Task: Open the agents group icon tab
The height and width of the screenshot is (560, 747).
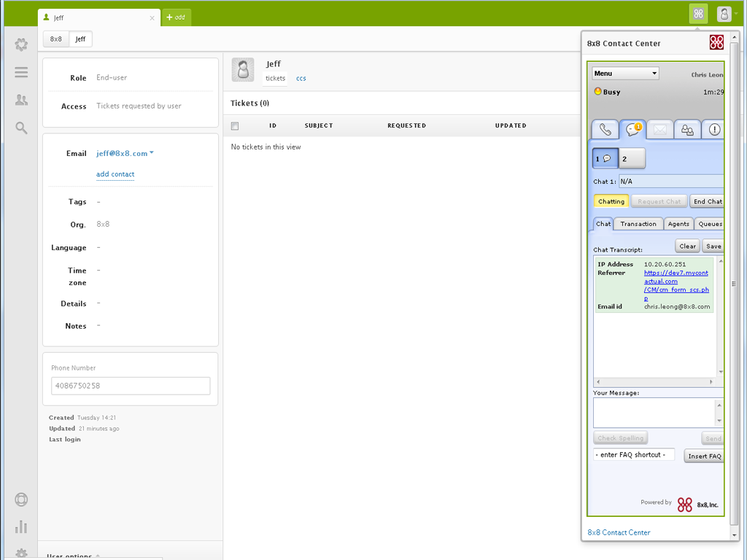Action: [x=686, y=130]
